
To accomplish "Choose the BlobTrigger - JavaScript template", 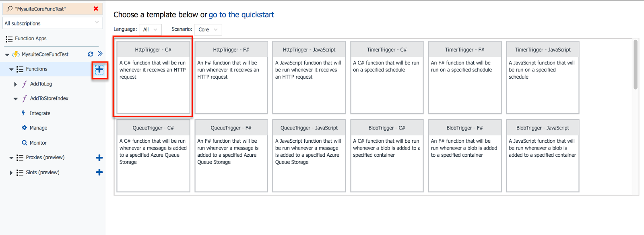I will point(543,155).
